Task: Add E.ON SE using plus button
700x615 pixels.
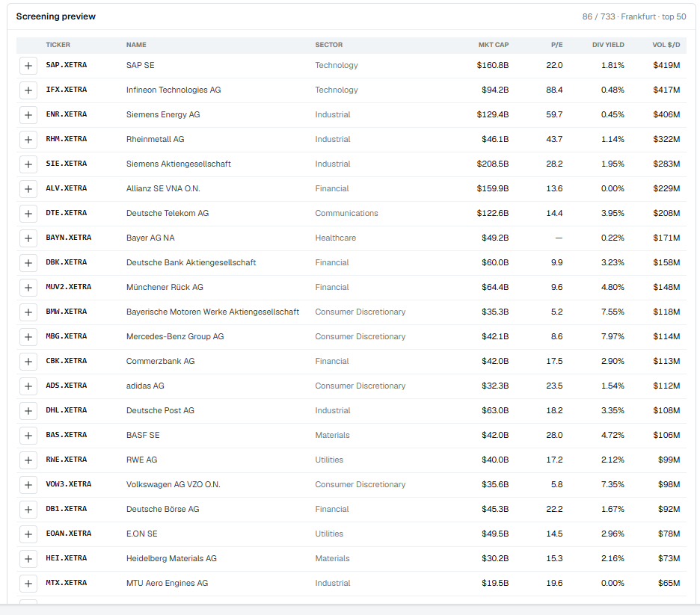Action: [28, 534]
